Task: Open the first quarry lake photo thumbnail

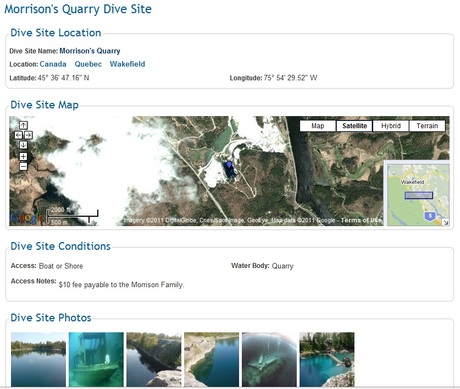Action: pyautogui.click(x=38, y=359)
